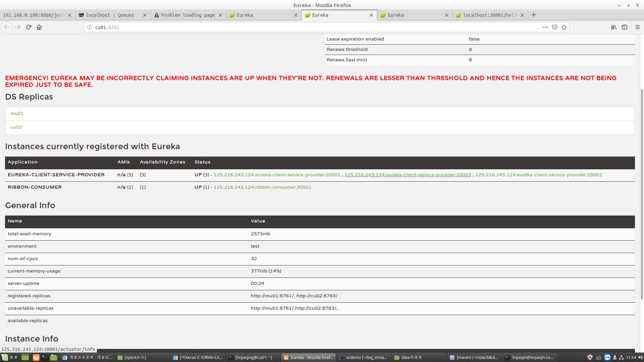Open the cu02 replica link

coord(16,127)
